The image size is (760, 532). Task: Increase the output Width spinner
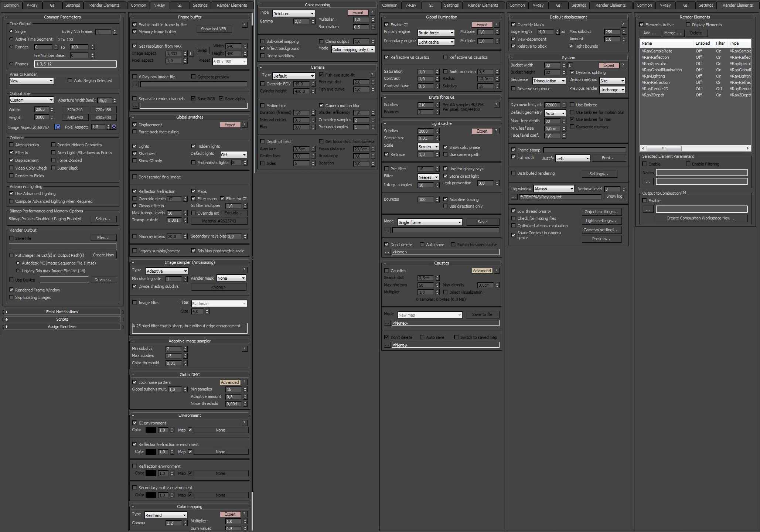tap(52, 108)
